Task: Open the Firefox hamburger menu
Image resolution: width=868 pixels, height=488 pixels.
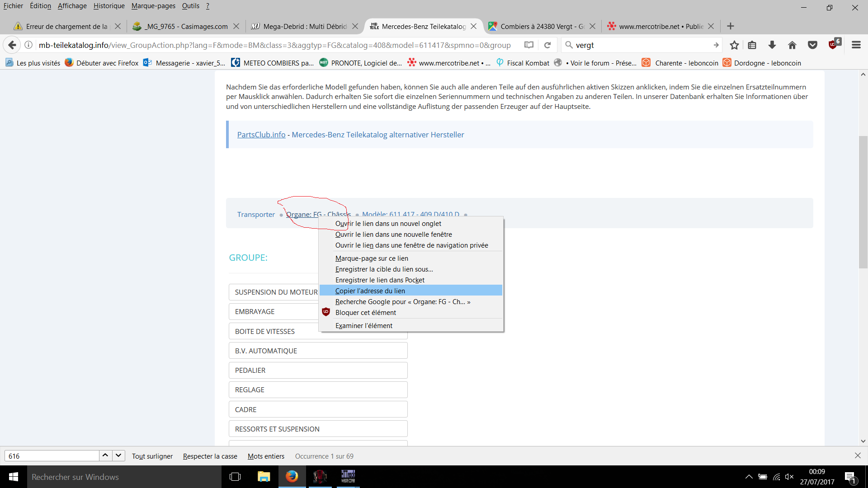Action: (856, 45)
